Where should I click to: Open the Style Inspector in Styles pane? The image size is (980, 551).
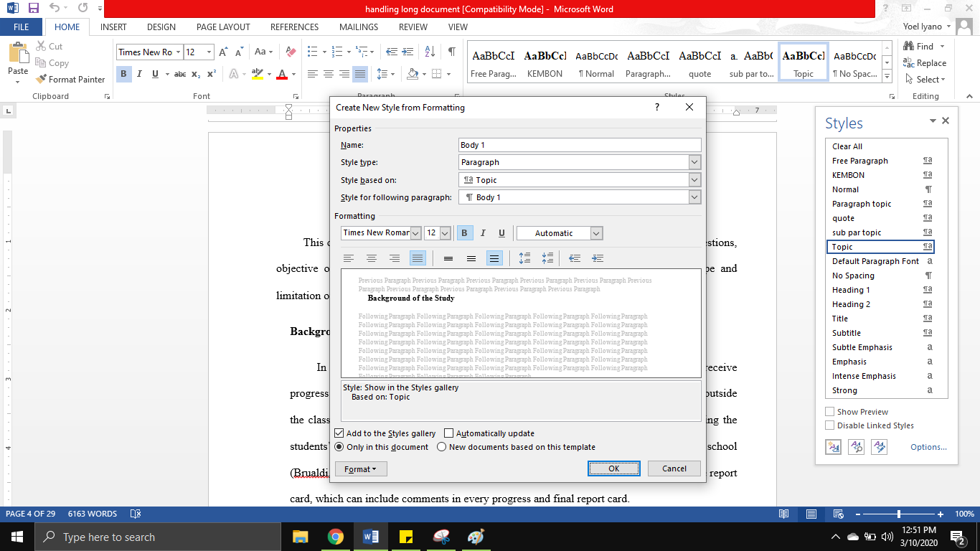tap(856, 446)
